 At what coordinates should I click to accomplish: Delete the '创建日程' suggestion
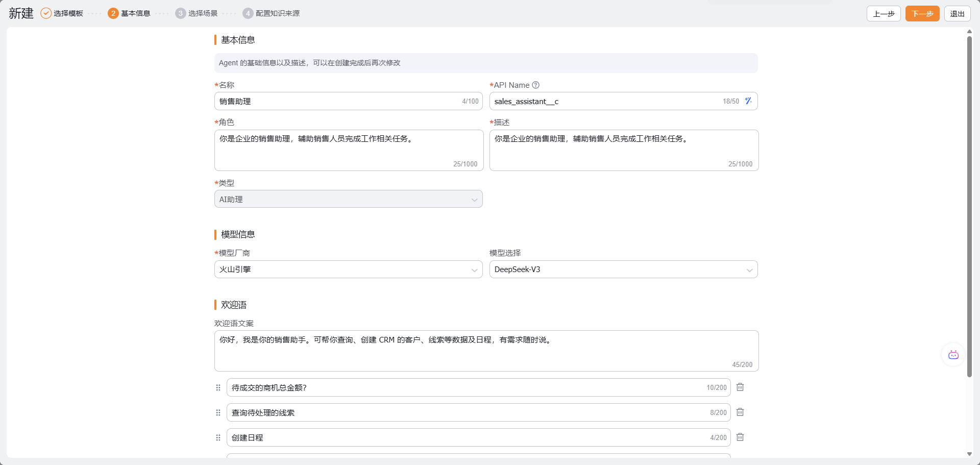click(x=740, y=437)
